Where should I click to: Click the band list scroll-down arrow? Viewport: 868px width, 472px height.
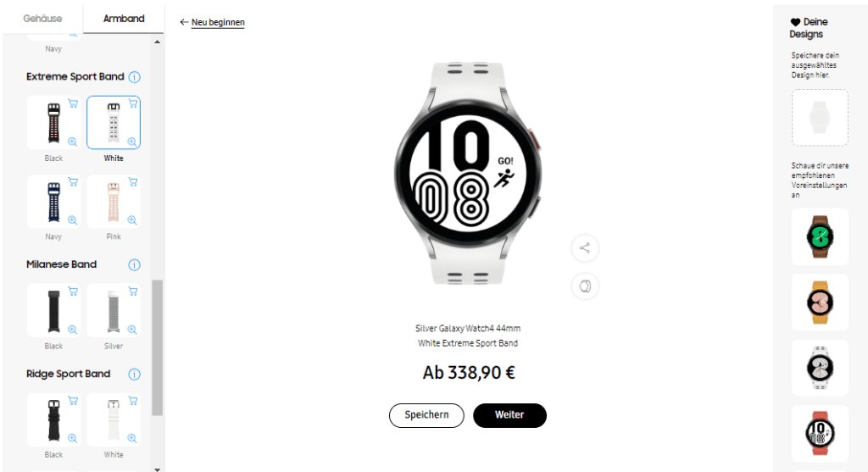tap(157, 469)
